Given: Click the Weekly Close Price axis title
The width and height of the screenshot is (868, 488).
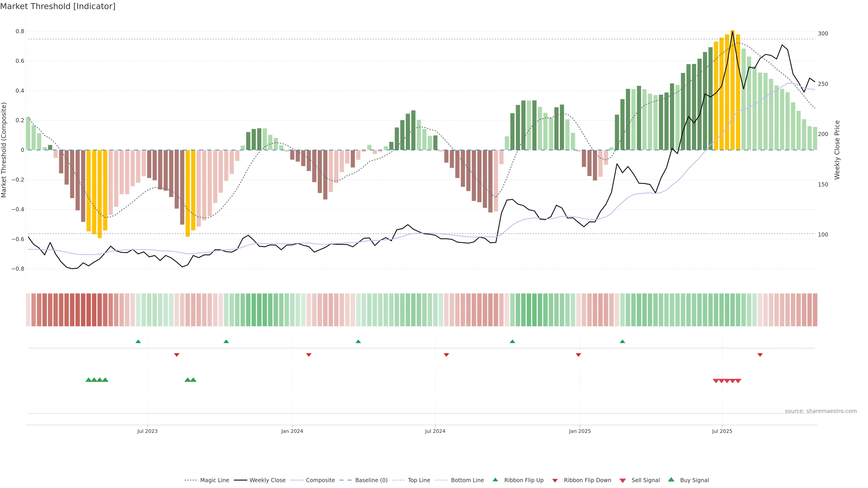Looking at the screenshot, I should click(x=837, y=150).
